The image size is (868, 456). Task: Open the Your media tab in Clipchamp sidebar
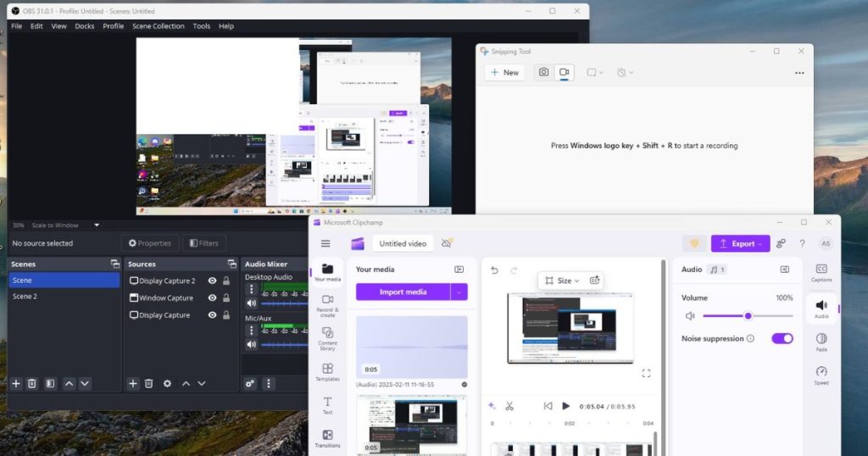coord(327,272)
